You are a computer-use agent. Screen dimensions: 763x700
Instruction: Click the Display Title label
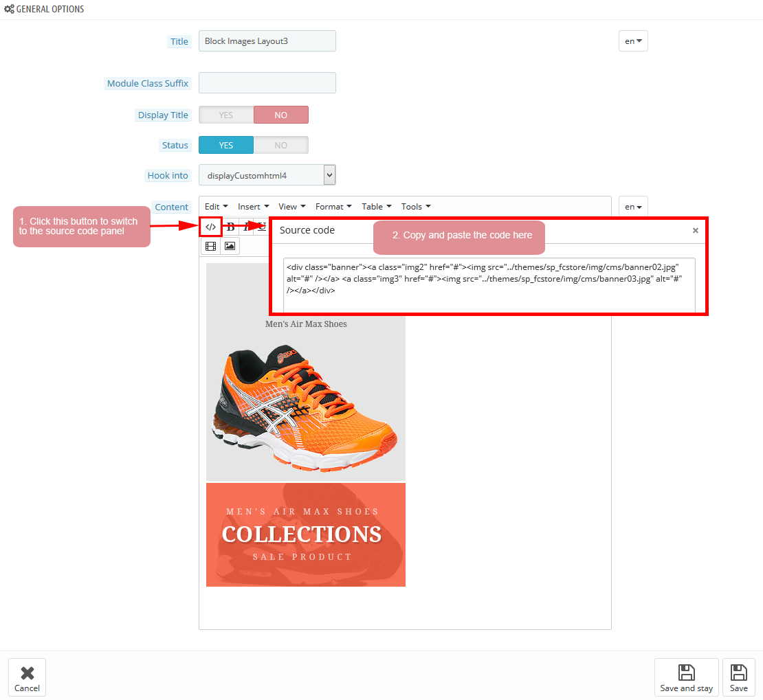(163, 115)
